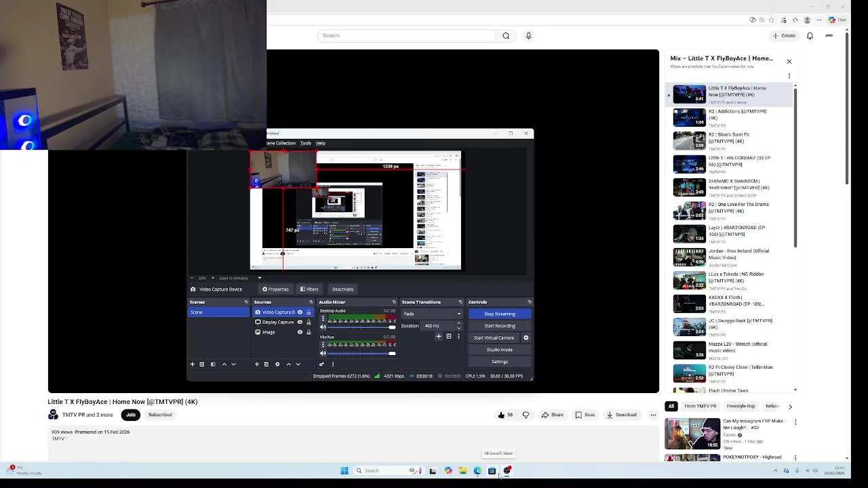Open the Fade transition dropdown

[x=432, y=314]
